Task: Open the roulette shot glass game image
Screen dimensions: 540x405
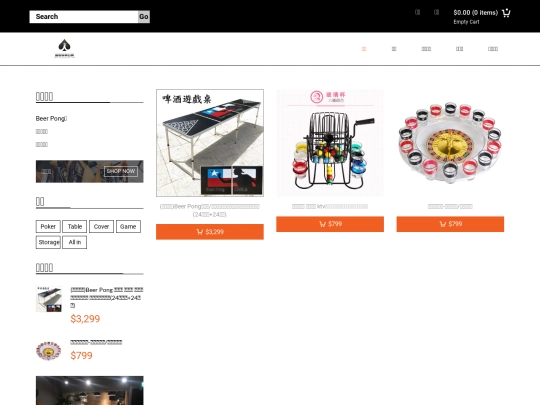Action: (x=450, y=143)
